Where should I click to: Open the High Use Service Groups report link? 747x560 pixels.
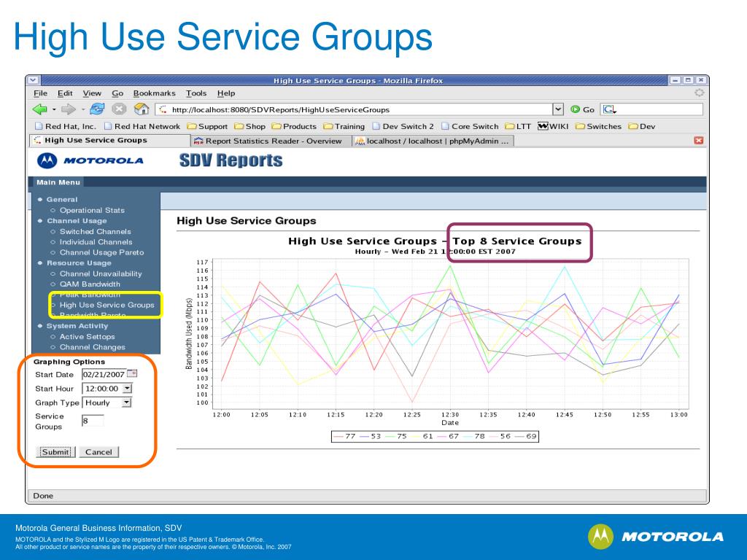tap(107, 306)
